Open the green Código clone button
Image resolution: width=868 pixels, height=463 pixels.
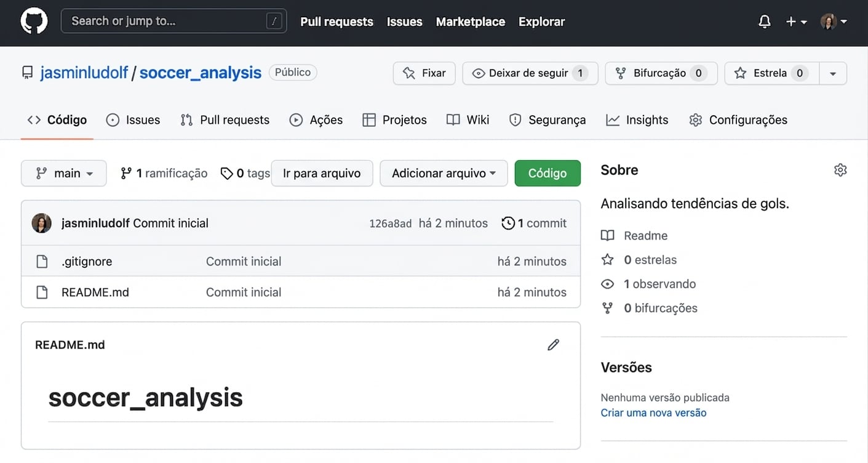(x=547, y=174)
